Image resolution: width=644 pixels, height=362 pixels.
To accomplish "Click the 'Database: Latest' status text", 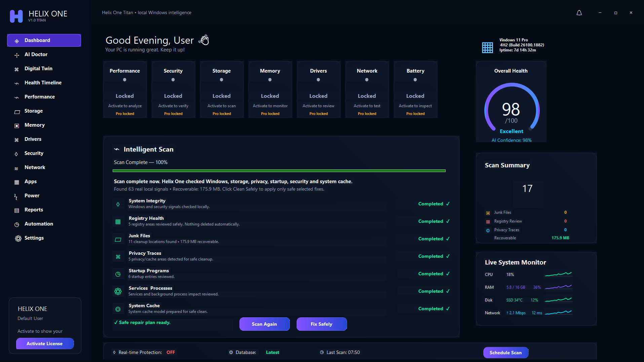I will pos(257,352).
